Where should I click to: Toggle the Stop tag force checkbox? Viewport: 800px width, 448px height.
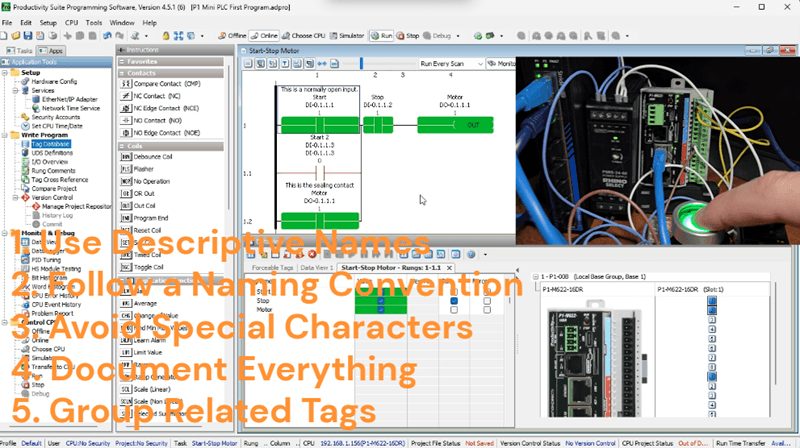(x=454, y=301)
